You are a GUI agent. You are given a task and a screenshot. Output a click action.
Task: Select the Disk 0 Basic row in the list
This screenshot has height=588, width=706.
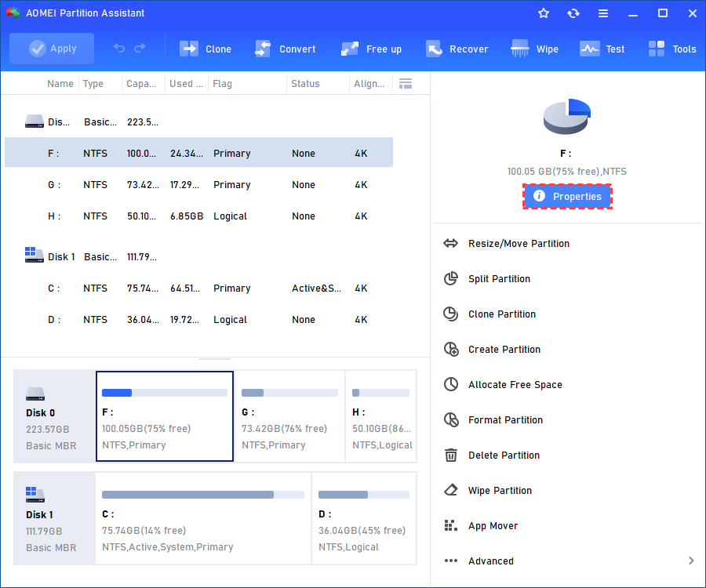click(x=198, y=122)
